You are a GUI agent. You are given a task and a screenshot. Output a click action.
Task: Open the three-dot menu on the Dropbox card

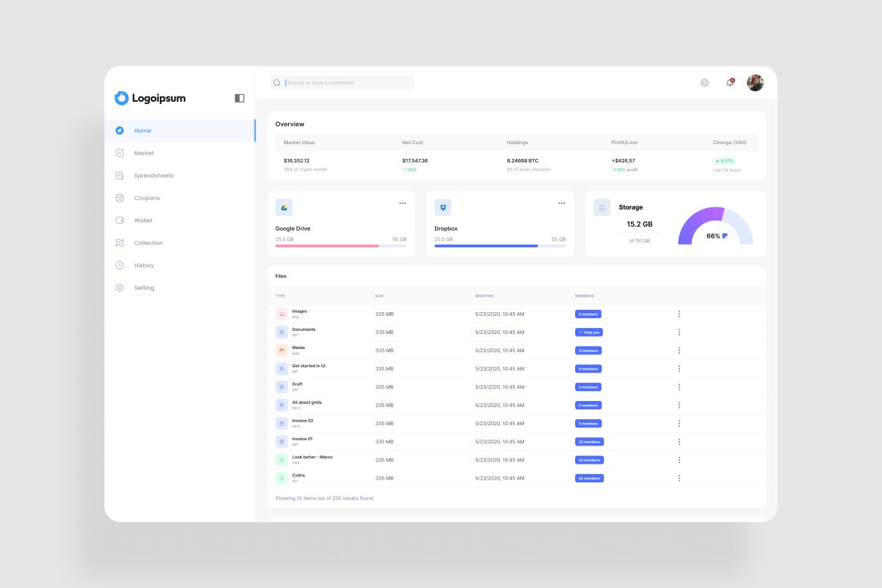[561, 202]
